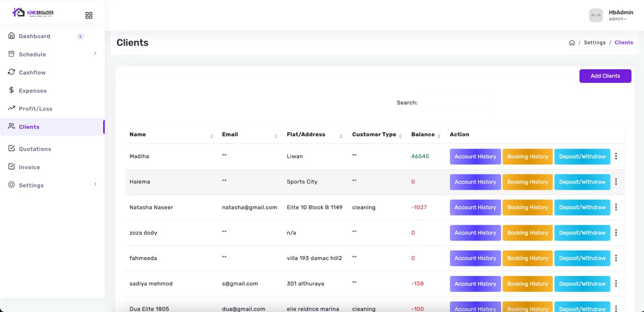Open the three-dot menu for Madiha
The width and height of the screenshot is (644, 312).
point(616,156)
